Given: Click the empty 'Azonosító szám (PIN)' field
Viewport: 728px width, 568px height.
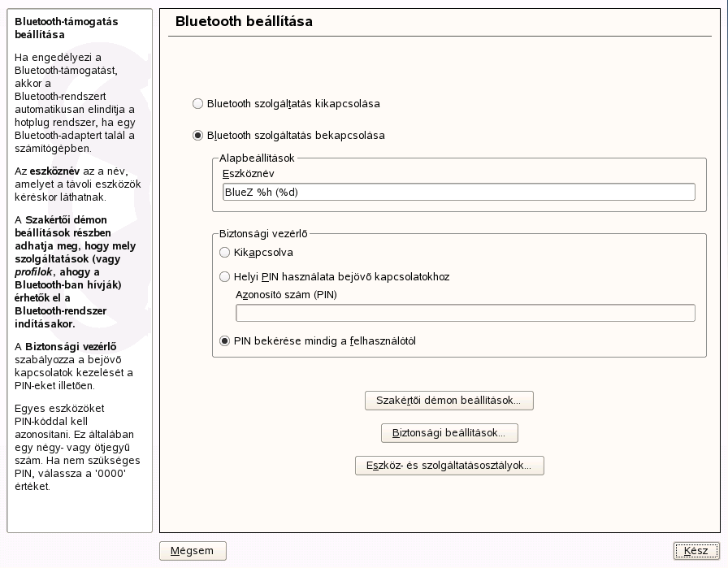Looking at the screenshot, I should 465,313.
